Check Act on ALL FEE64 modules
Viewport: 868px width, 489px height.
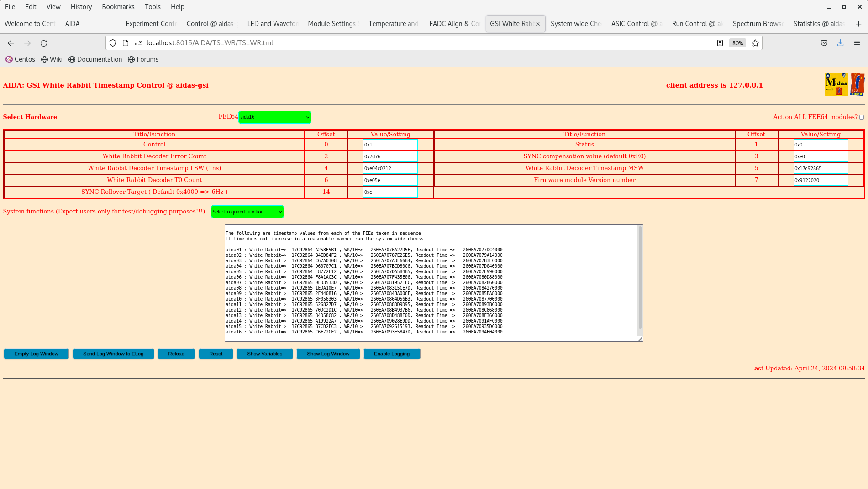pyautogui.click(x=861, y=117)
